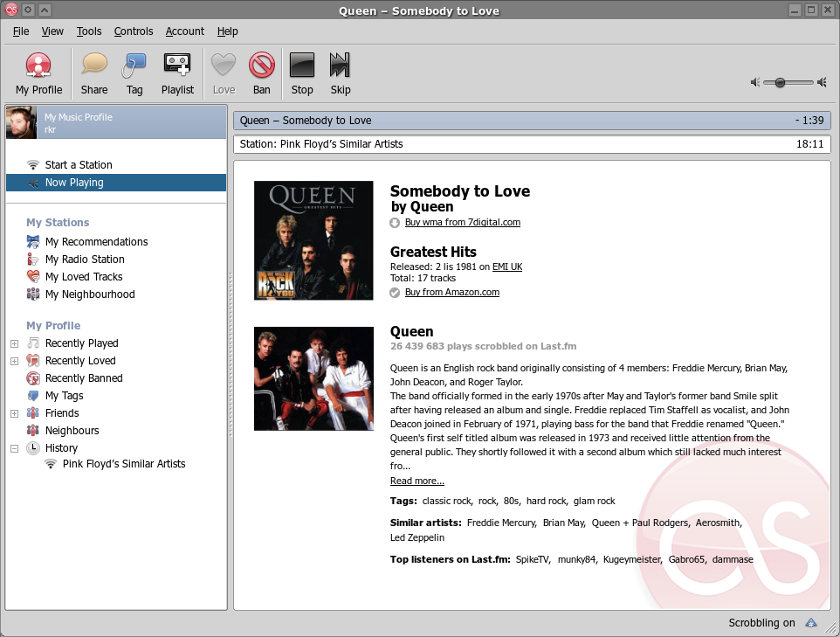Click Buy wma from 7digital.com link

pyautogui.click(x=462, y=222)
